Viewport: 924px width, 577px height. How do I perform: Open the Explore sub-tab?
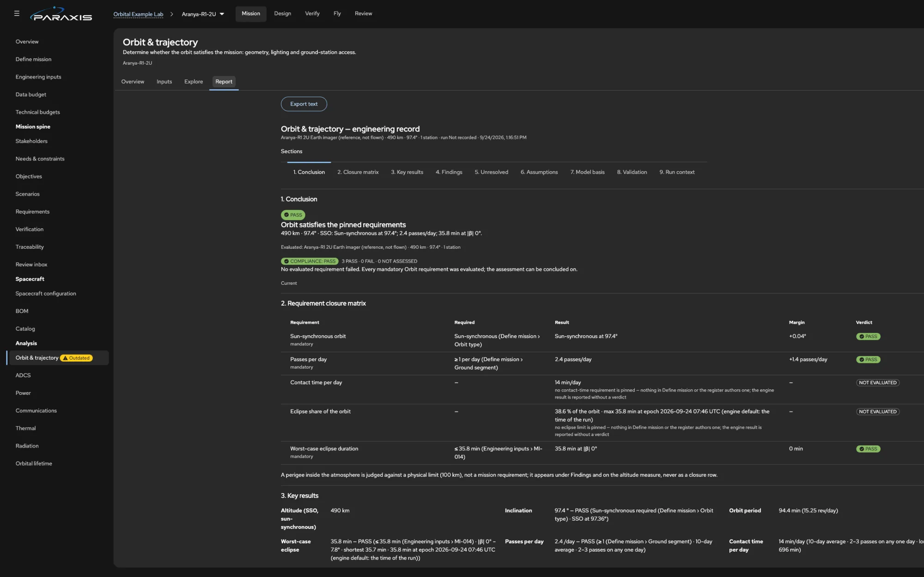pyautogui.click(x=194, y=82)
